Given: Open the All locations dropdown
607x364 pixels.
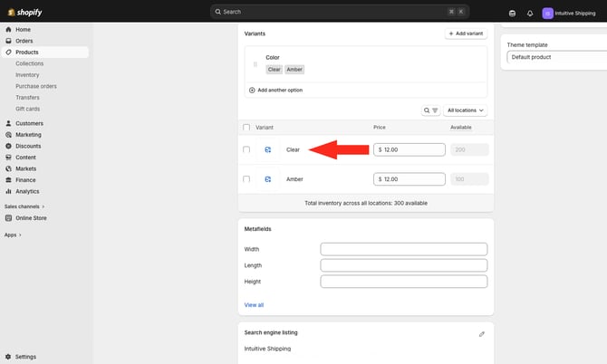Looking at the screenshot, I should point(466,110).
